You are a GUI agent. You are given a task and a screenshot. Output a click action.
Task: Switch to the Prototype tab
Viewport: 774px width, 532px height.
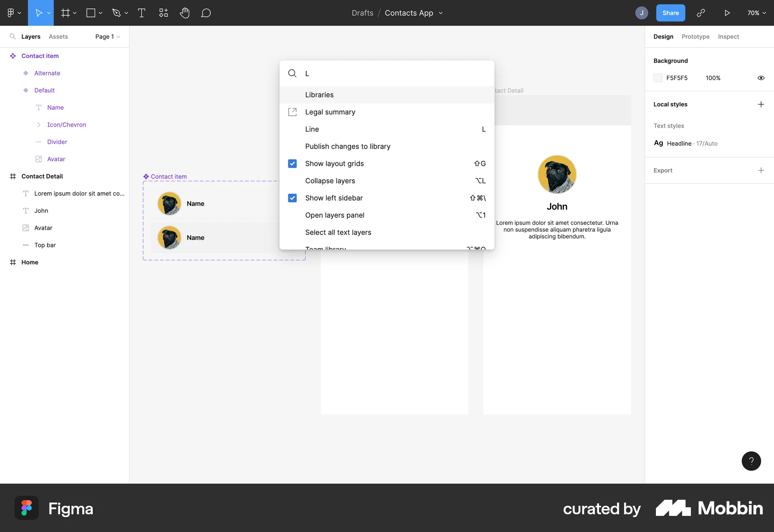[x=695, y=37]
